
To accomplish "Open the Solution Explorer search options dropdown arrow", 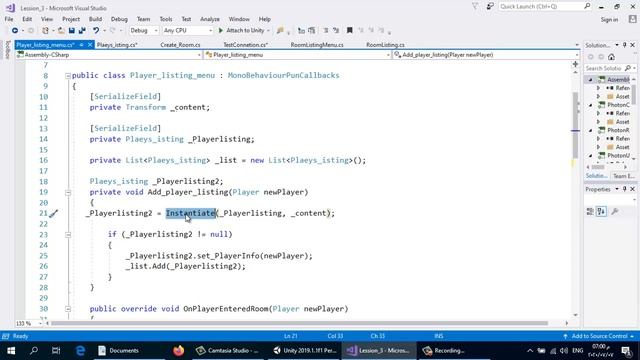I will [634, 68].
